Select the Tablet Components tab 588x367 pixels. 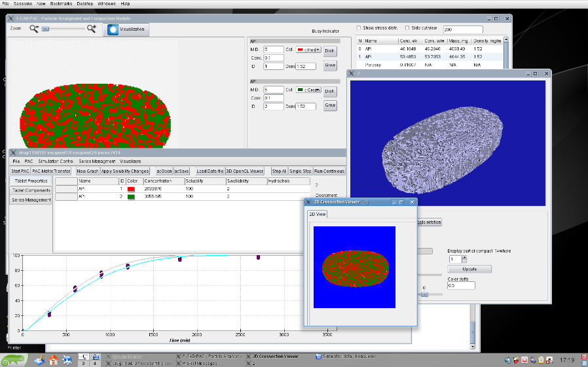point(31,190)
